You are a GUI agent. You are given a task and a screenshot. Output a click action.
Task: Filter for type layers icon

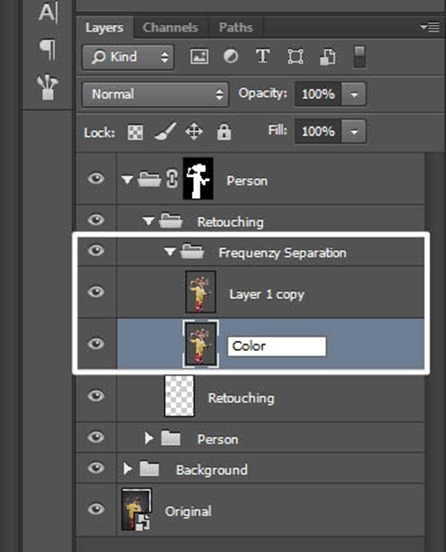point(263,56)
